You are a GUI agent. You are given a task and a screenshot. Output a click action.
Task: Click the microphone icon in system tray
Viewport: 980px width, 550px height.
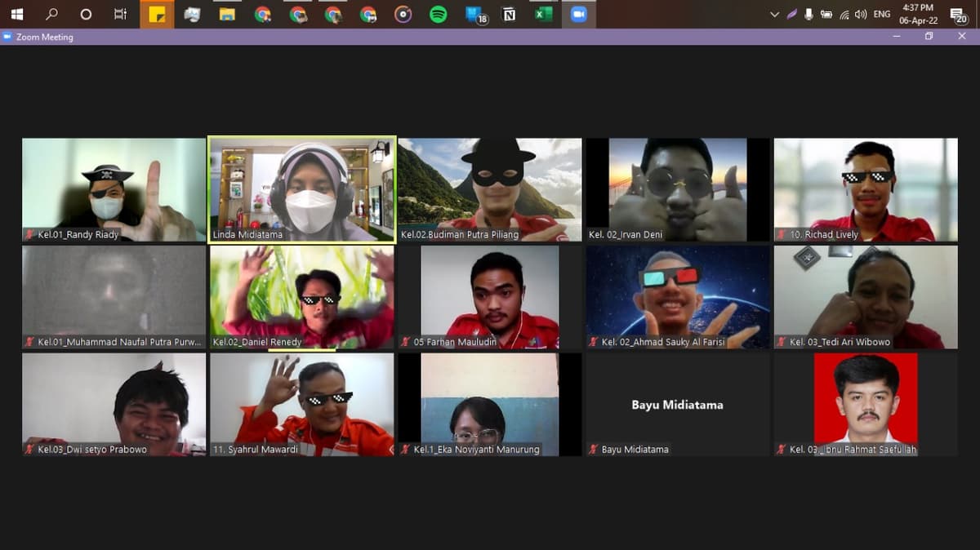point(808,14)
